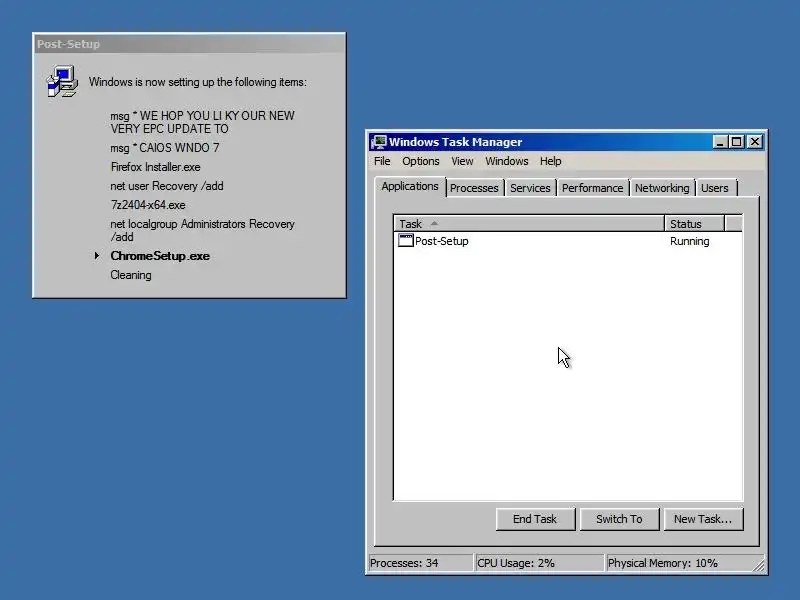
Task: Click the CPU Usage: 2% status entry
Action: point(539,563)
